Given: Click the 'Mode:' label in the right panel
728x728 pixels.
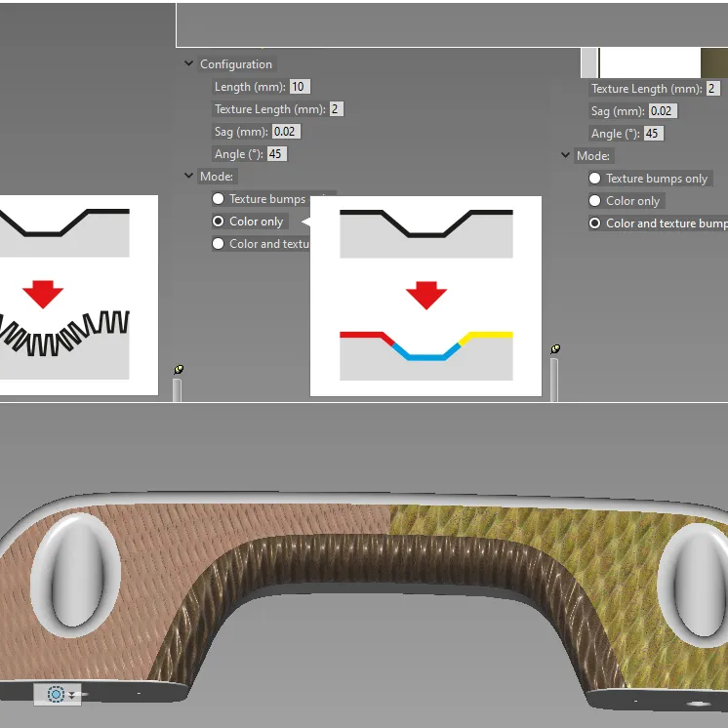Looking at the screenshot, I should [x=593, y=155].
